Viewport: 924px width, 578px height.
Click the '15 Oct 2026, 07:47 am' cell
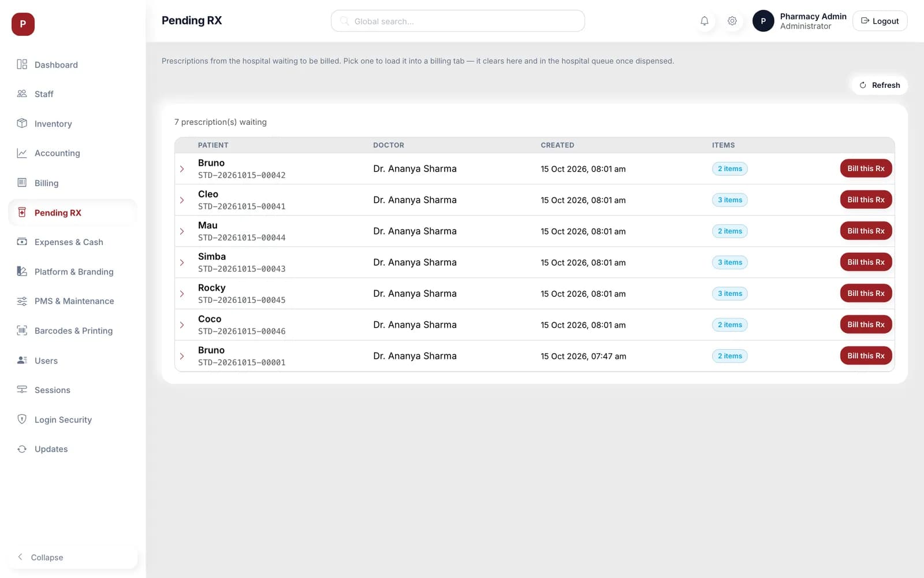(583, 356)
